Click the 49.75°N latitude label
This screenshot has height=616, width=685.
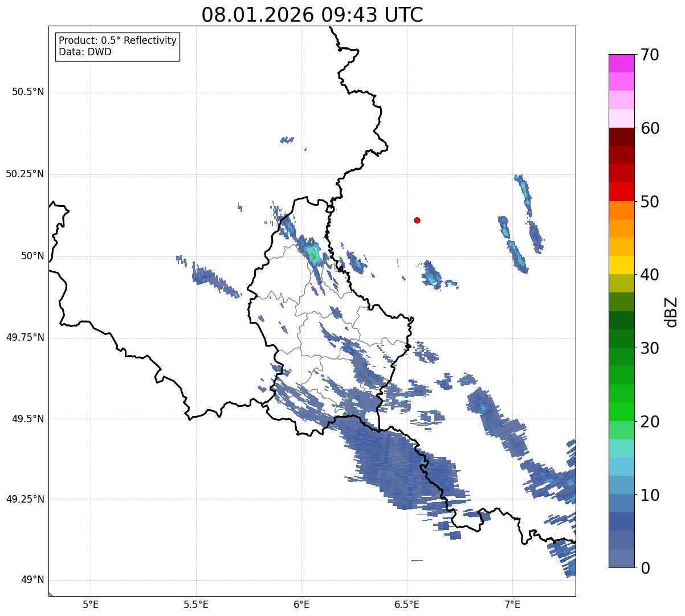coord(25,338)
